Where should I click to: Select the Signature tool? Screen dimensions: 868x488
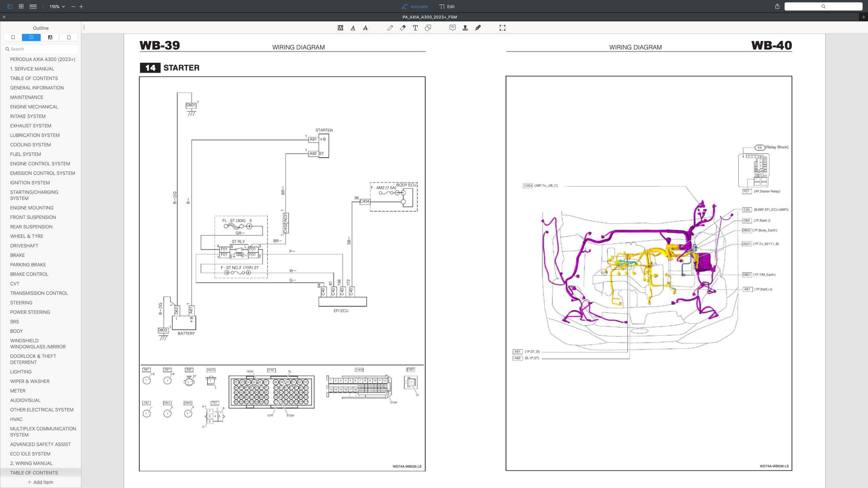coord(478,28)
